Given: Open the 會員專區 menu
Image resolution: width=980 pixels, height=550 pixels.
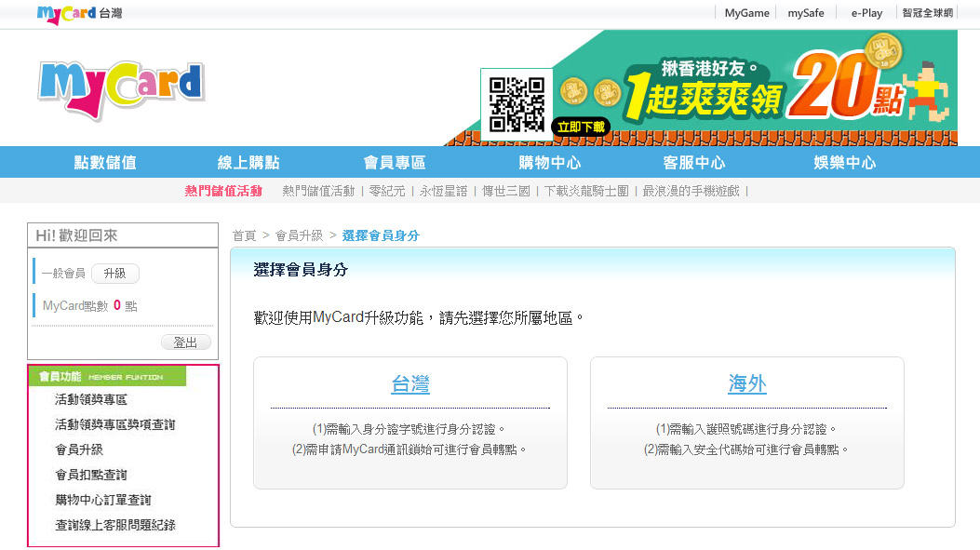Looking at the screenshot, I should 395,163.
